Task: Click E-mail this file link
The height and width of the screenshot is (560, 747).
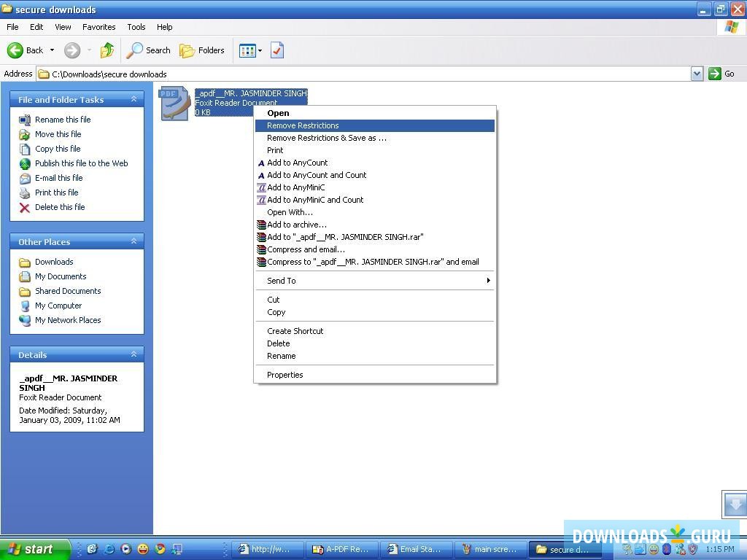Action: pyautogui.click(x=58, y=178)
